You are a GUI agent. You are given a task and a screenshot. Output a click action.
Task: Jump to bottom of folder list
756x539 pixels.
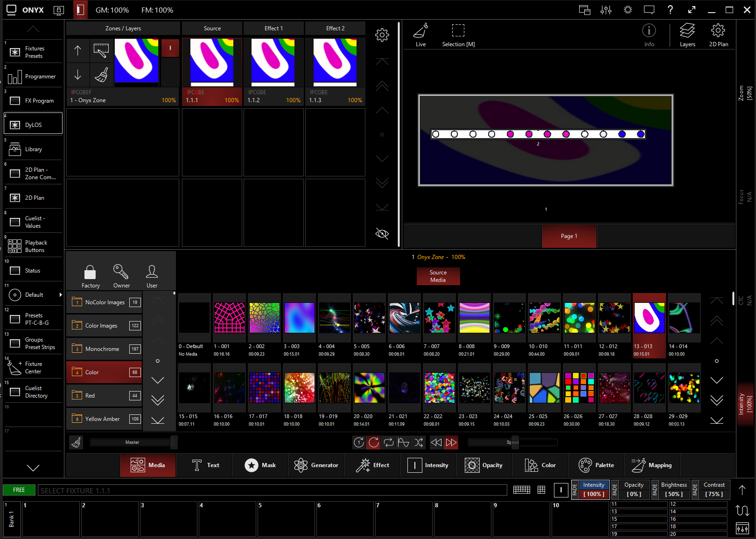[x=158, y=420]
